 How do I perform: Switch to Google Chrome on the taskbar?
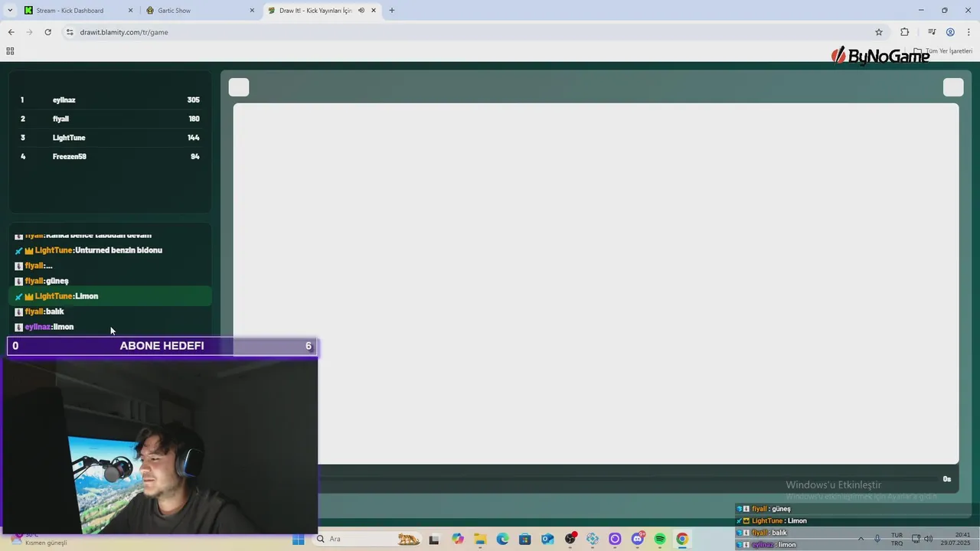point(682,539)
